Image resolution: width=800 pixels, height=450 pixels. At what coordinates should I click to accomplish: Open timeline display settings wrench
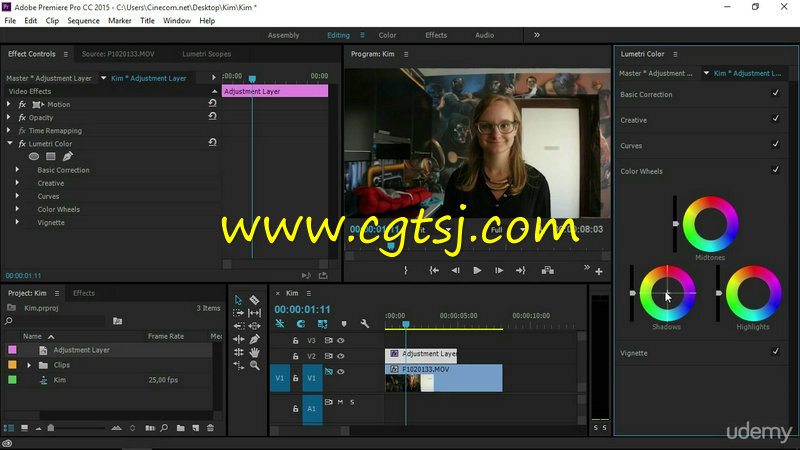[364, 323]
